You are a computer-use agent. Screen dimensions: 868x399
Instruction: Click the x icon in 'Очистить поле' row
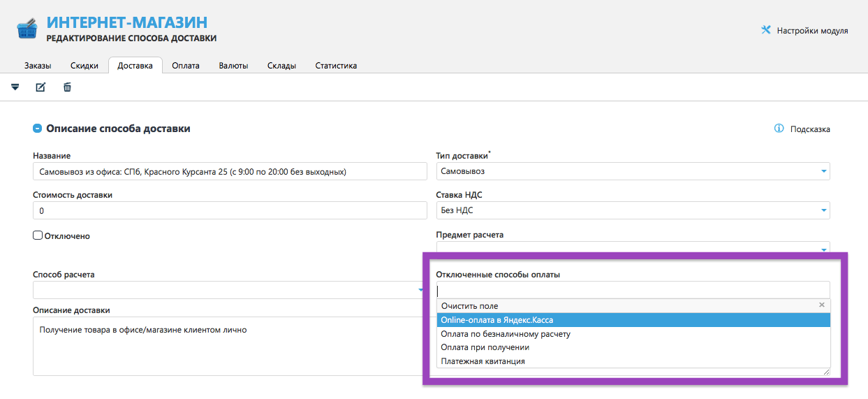click(x=822, y=305)
